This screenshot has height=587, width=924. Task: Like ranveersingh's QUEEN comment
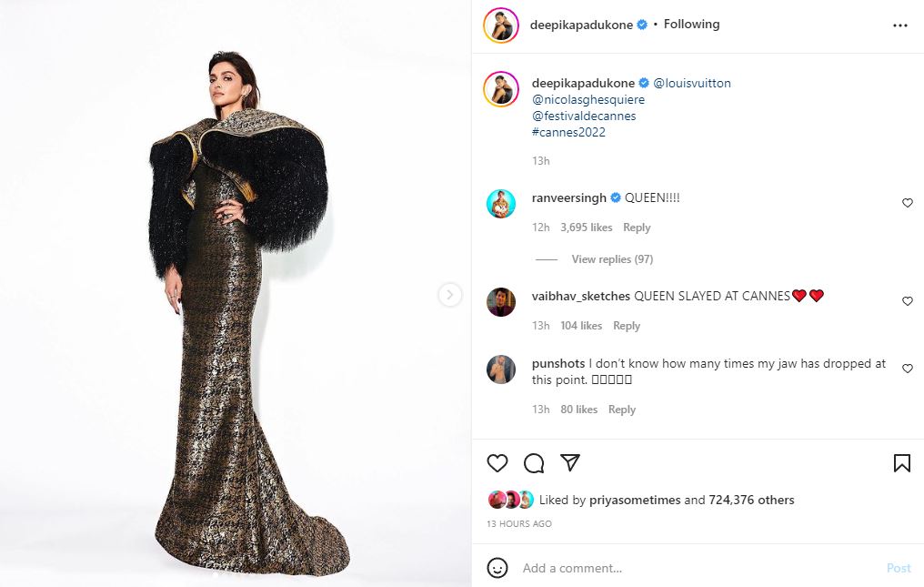coord(908,203)
